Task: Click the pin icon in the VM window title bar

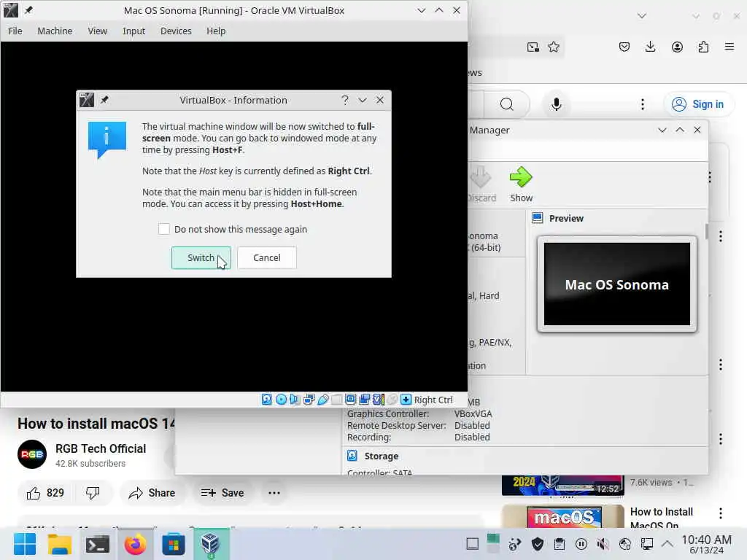Action: pyautogui.click(x=28, y=10)
